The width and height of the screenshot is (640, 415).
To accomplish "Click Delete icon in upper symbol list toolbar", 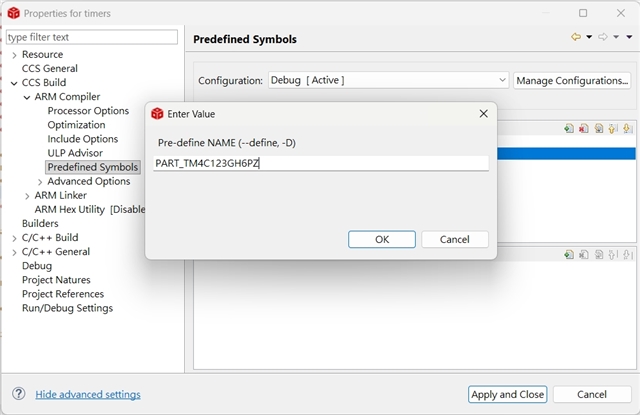I will pos(583,128).
